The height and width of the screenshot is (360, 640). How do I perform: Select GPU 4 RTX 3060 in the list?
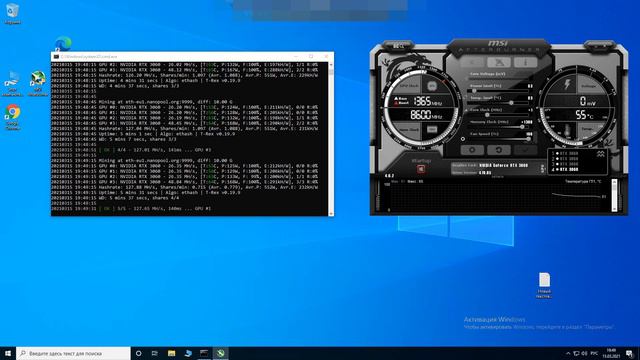point(565,169)
